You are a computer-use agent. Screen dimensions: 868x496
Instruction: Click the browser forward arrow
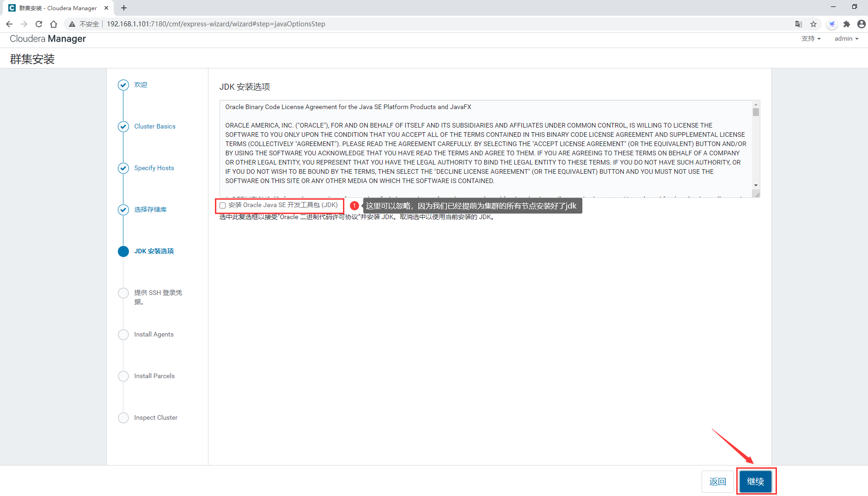(x=24, y=24)
